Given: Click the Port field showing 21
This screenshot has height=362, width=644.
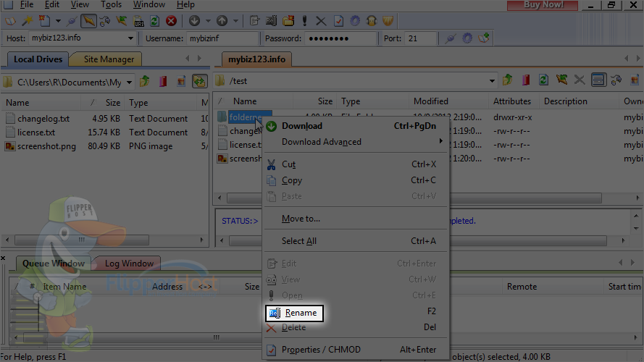Looking at the screenshot, I should (x=419, y=38).
